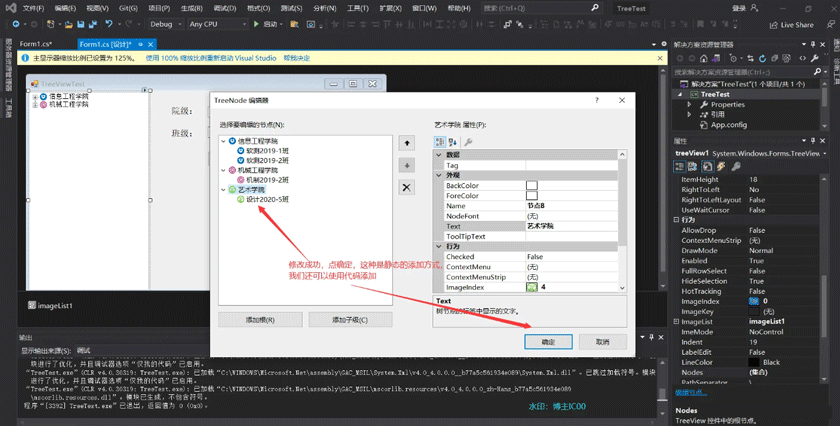Click the Refresh icon in Solution Explorer
The image size is (840, 426).
tap(762, 58)
